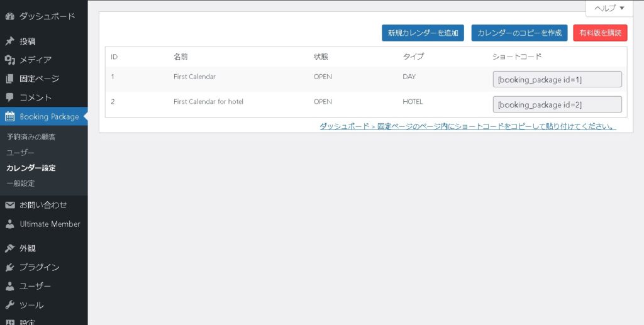Click the Dashboard gauge icon in sidebar
Screen dimensions: 644x325
click(9, 16)
